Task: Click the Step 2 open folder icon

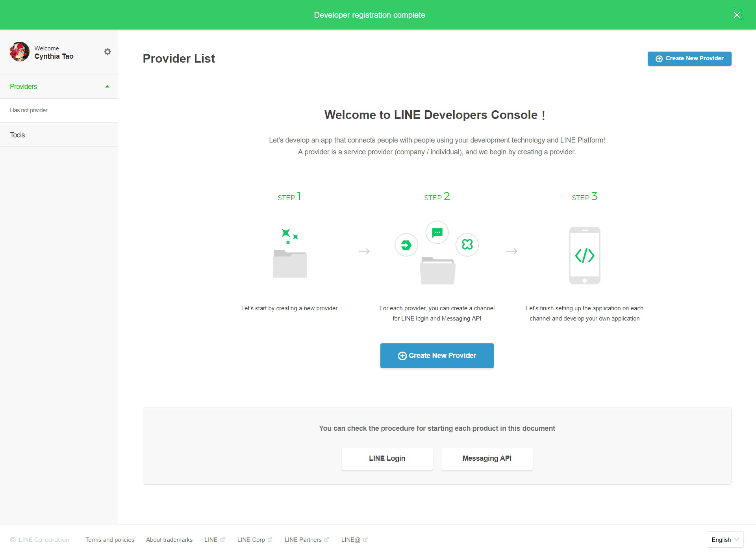Action: click(437, 271)
